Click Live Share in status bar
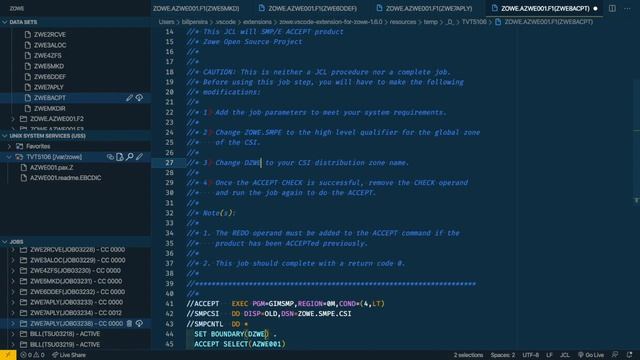640x360 pixels. tap(69, 355)
